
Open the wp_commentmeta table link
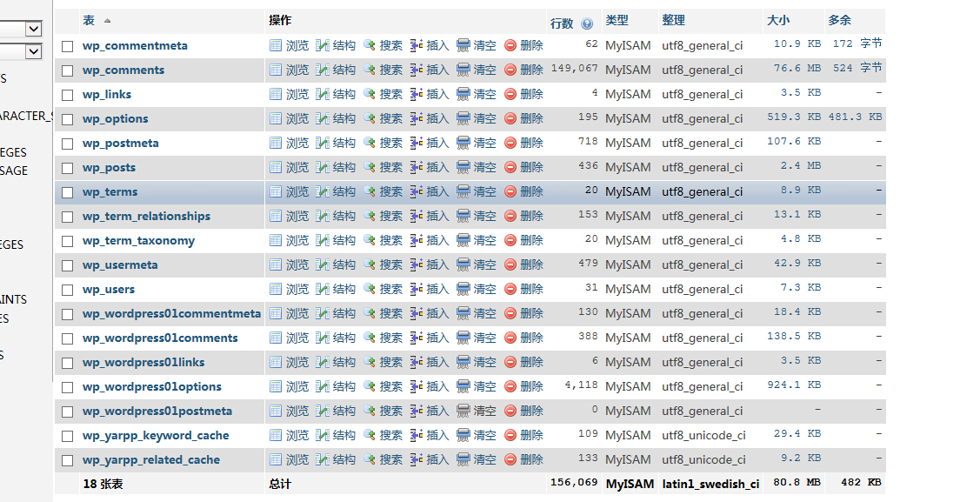pos(135,45)
